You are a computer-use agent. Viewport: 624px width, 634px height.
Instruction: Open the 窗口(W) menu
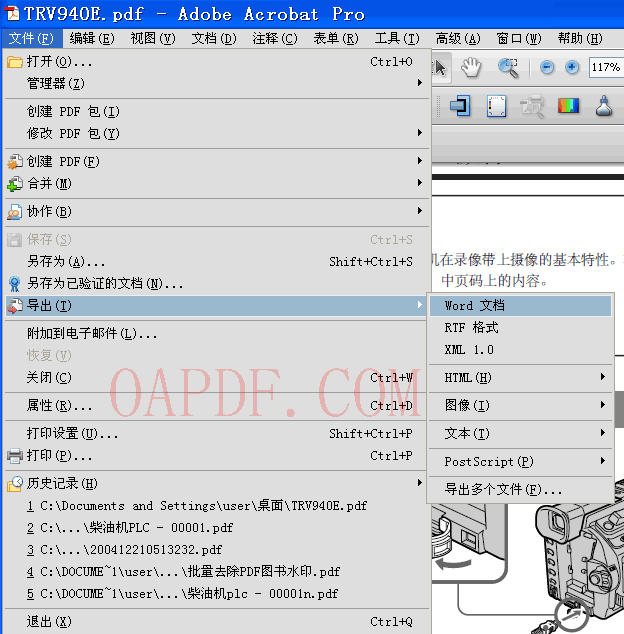coord(519,38)
